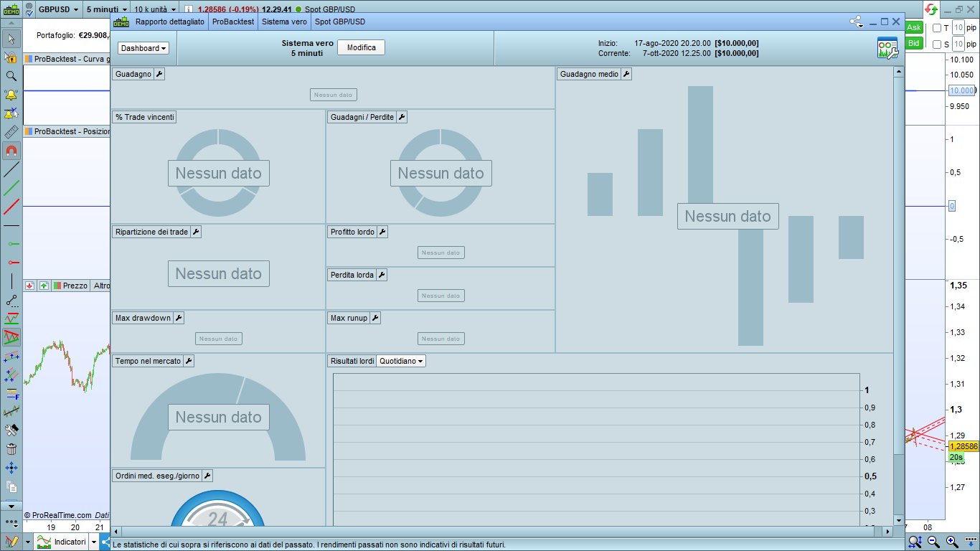Click the dashboard configuration wrench icon
This screenshot has width=980, height=551.
point(887,48)
